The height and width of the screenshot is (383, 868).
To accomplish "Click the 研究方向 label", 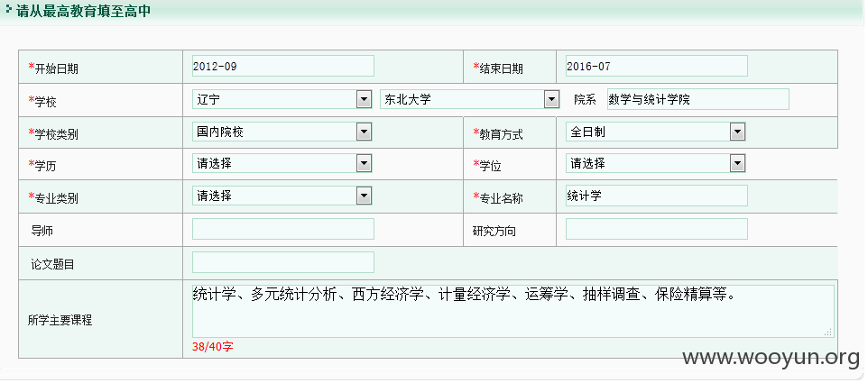I will tap(494, 231).
